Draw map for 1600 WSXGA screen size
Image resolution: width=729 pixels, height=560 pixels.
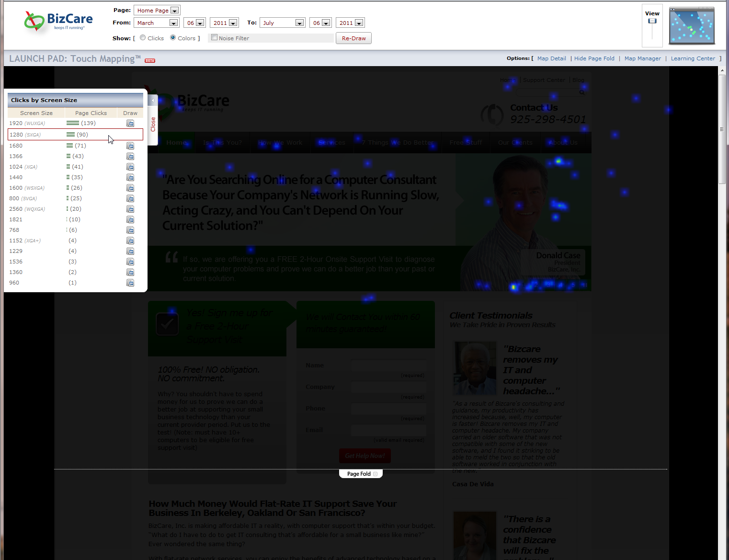click(130, 188)
